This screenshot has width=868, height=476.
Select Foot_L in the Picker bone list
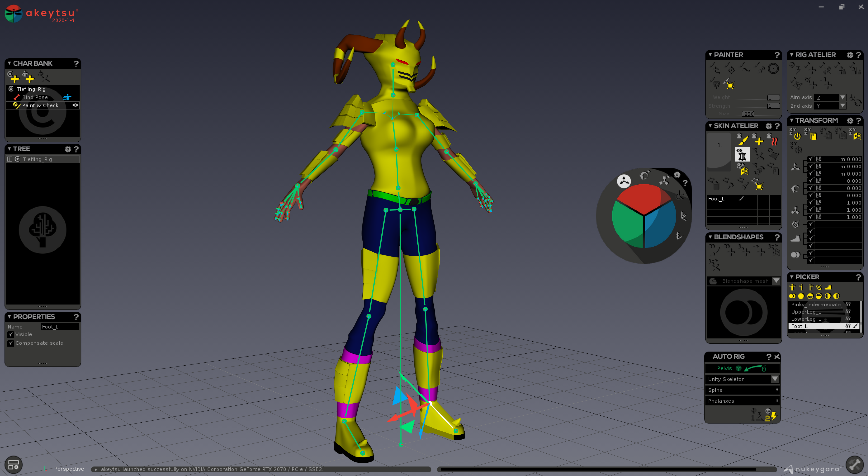pos(809,326)
